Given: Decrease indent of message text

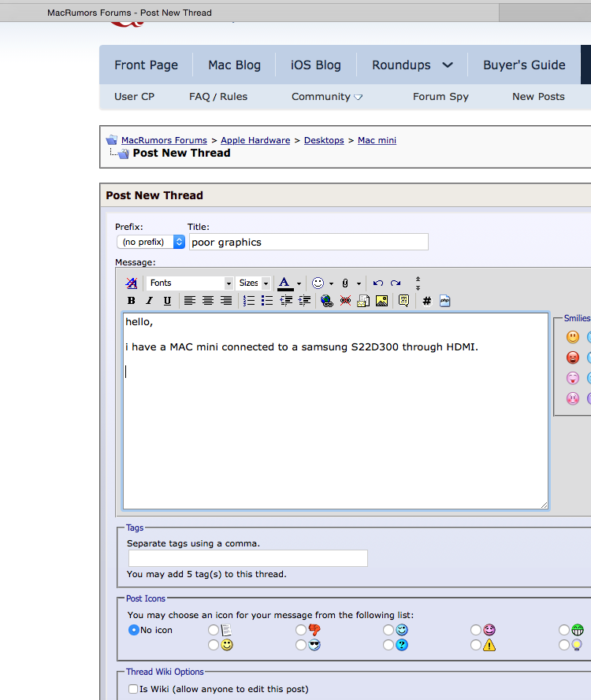Looking at the screenshot, I should click(x=286, y=301).
